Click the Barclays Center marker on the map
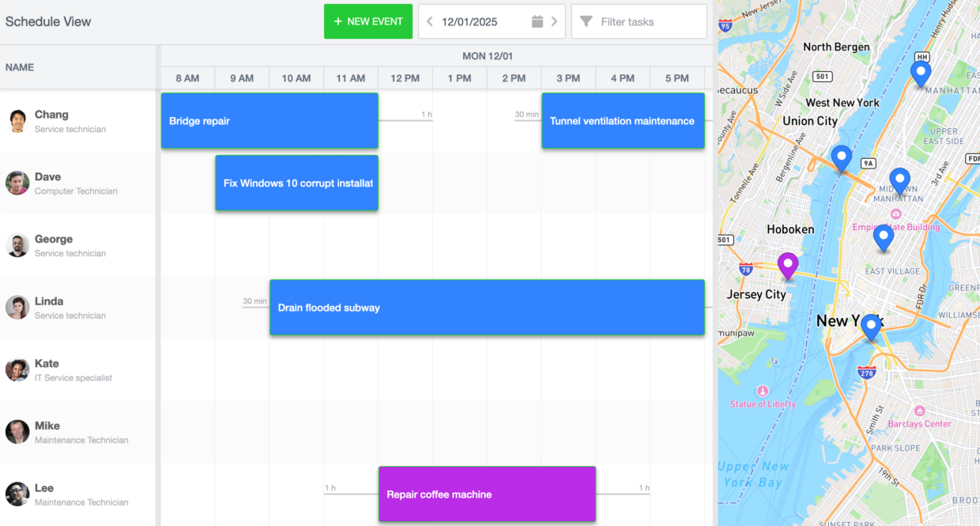 [918, 409]
